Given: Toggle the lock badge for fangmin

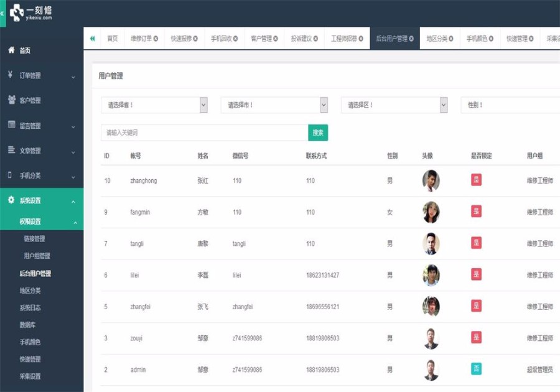Looking at the screenshot, I should click(x=476, y=212).
